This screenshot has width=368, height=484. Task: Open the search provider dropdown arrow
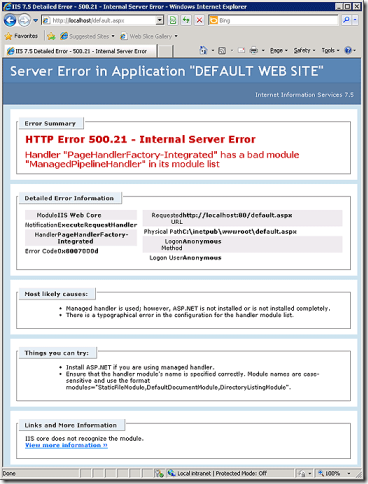coord(355,21)
